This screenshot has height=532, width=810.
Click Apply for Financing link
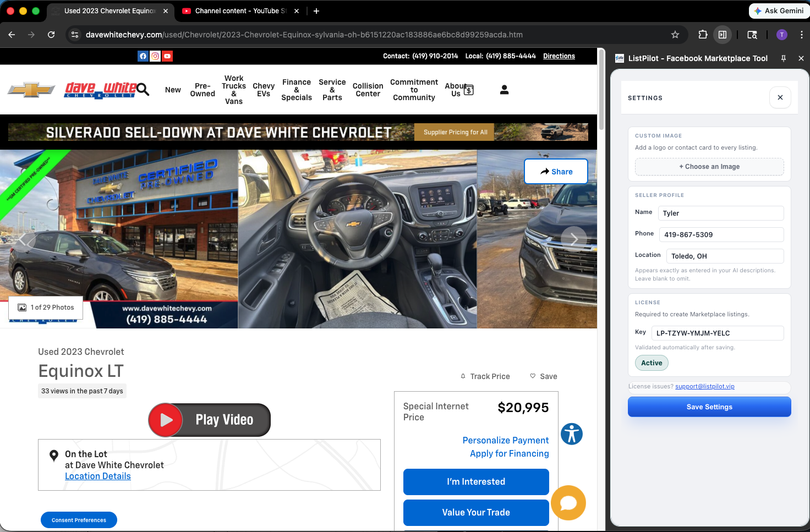point(510,453)
